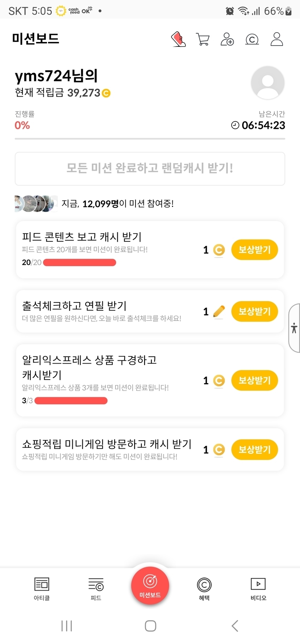The image size is (300, 644).
Task: Tap the floating accessibility button
Action: click(x=294, y=328)
